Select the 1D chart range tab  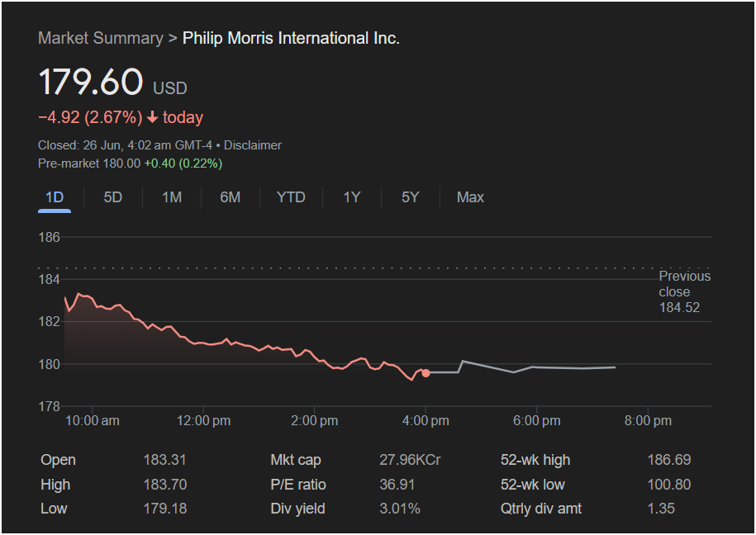(x=55, y=197)
